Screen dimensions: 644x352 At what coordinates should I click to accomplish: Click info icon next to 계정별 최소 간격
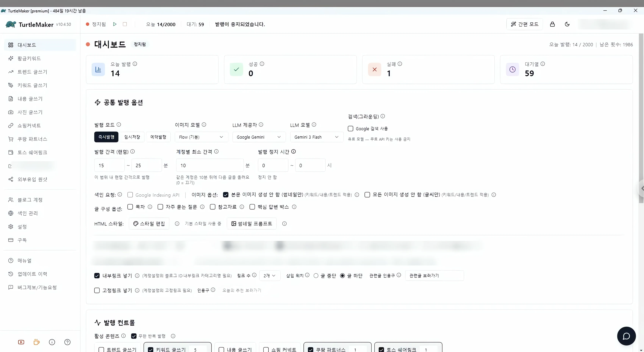pyautogui.click(x=216, y=151)
